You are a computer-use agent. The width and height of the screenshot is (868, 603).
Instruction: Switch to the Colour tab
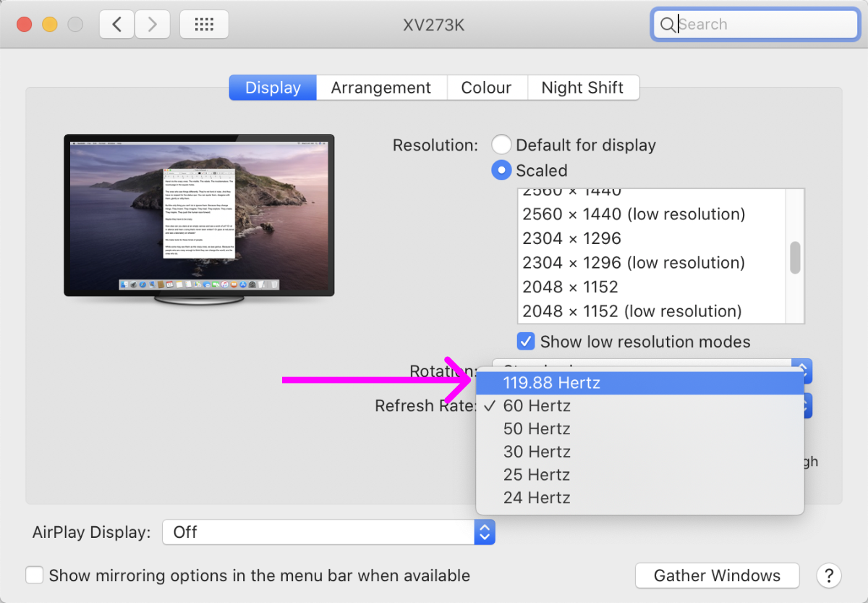pos(486,88)
